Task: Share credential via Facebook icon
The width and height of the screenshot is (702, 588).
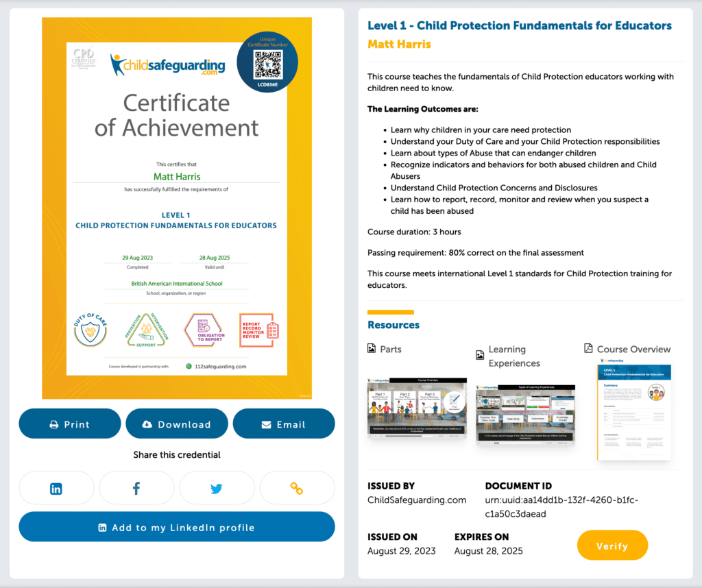Action: pos(136,489)
